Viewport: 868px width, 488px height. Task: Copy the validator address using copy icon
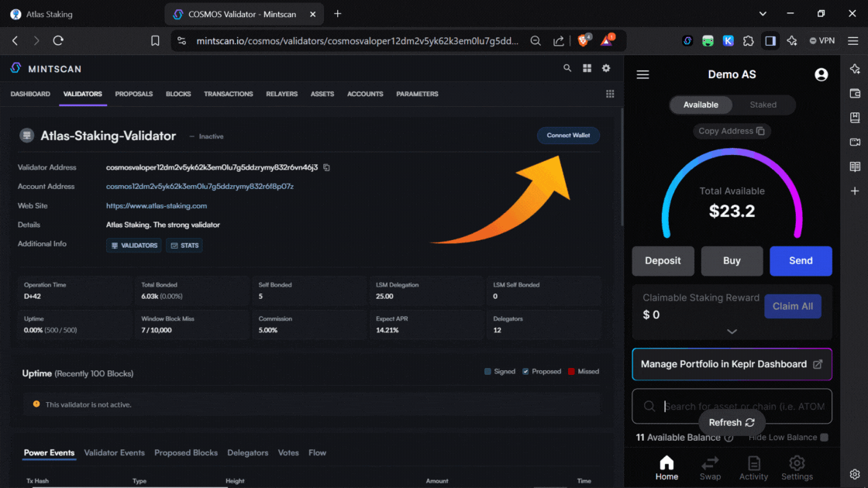tap(326, 167)
